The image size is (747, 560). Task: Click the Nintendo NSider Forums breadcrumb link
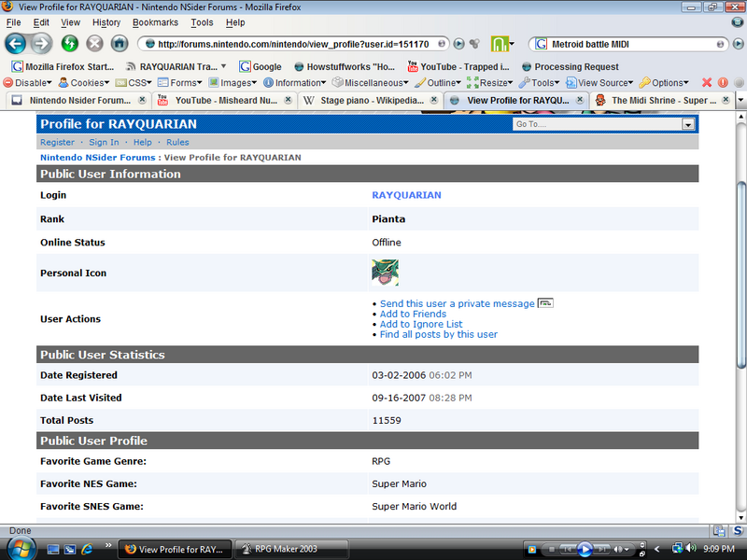pyautogui.click(x=98, y=158)
